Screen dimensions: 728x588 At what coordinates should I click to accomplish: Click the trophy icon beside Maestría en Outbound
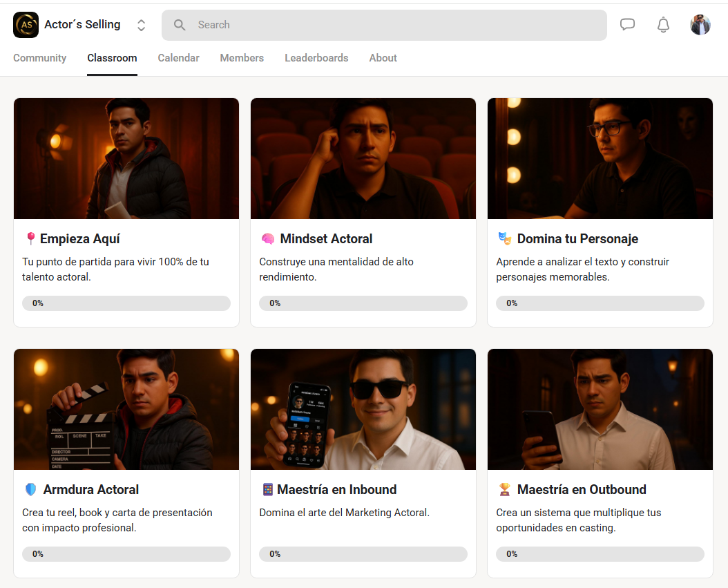click(504, 489)
